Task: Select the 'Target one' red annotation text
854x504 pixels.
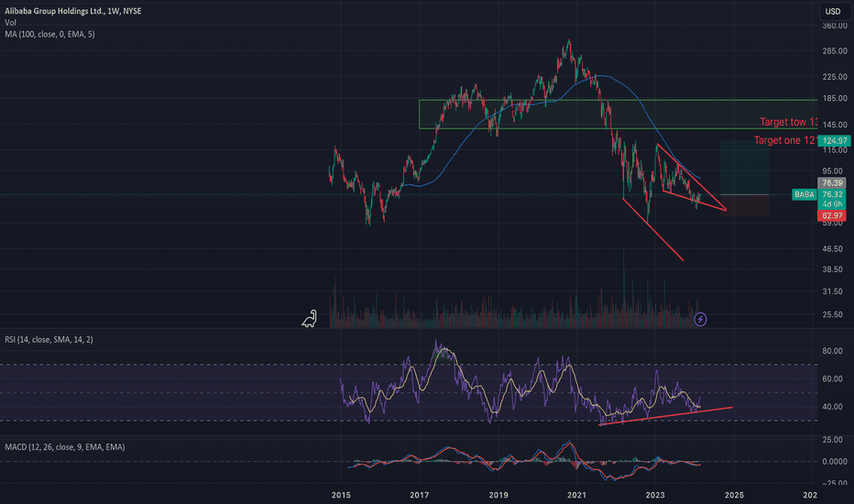Action: click(785, 140)
